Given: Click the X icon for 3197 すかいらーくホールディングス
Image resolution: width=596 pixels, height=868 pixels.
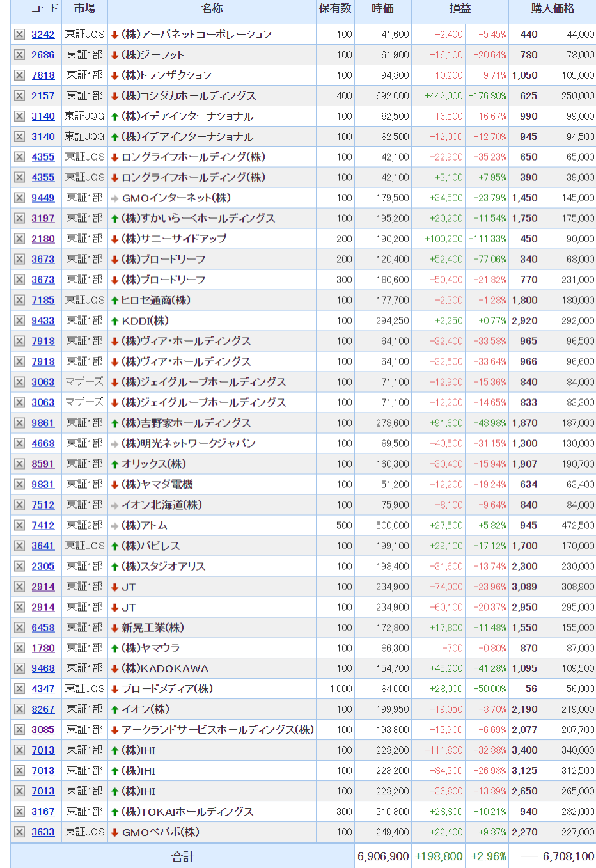Looking at the screenshot, I should [19, 219].
